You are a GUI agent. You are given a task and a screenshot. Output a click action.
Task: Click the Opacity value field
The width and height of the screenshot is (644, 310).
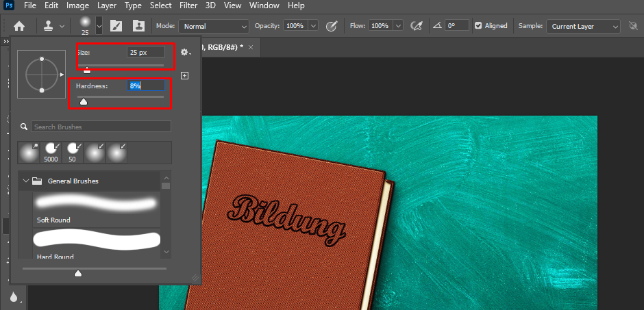pos(295,26)
